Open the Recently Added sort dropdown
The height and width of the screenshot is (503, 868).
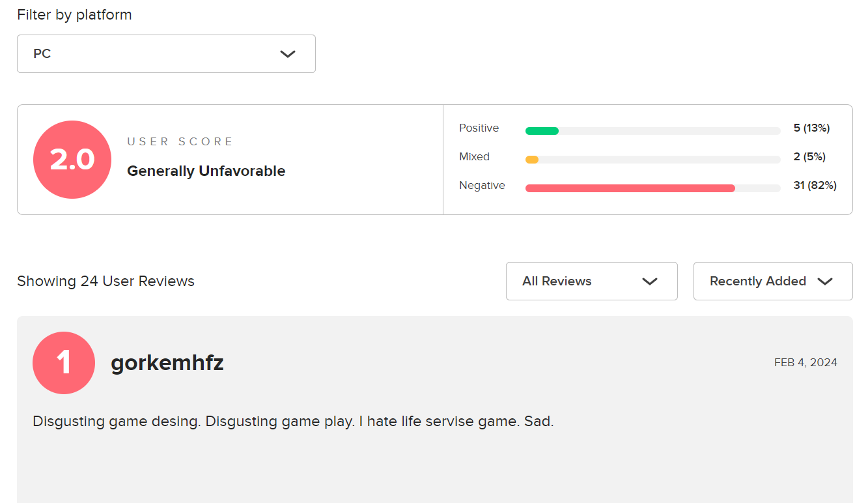(772, 281)
